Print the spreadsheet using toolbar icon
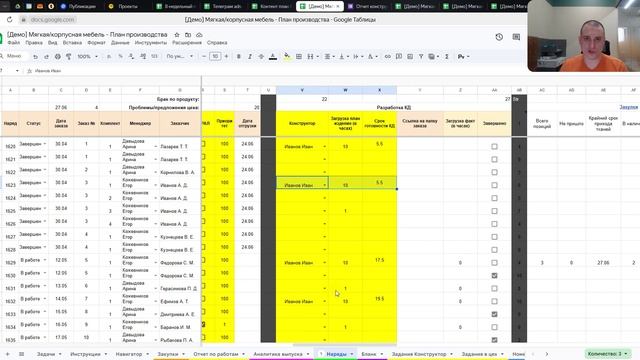The height and width of the screenshot is (360, 640). coord(58,56)
